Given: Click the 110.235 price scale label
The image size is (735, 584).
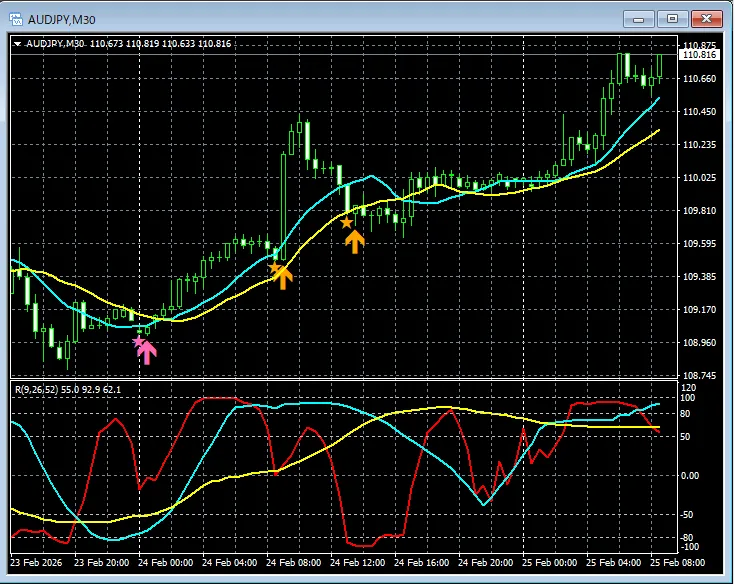Looking at the screenshot, I should [x=697, y=145].
